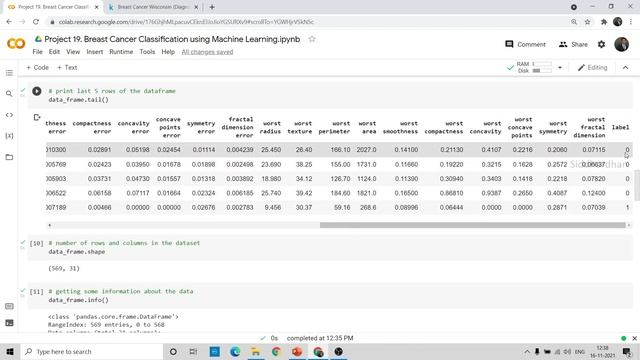
Task: Expand the RAM and Disk runtime dropdown
Action: tap(560, 68)
